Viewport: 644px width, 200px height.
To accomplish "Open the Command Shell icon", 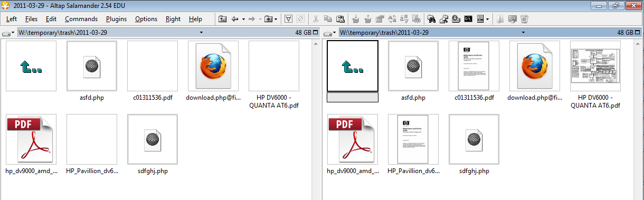I will tap(468, 19).
